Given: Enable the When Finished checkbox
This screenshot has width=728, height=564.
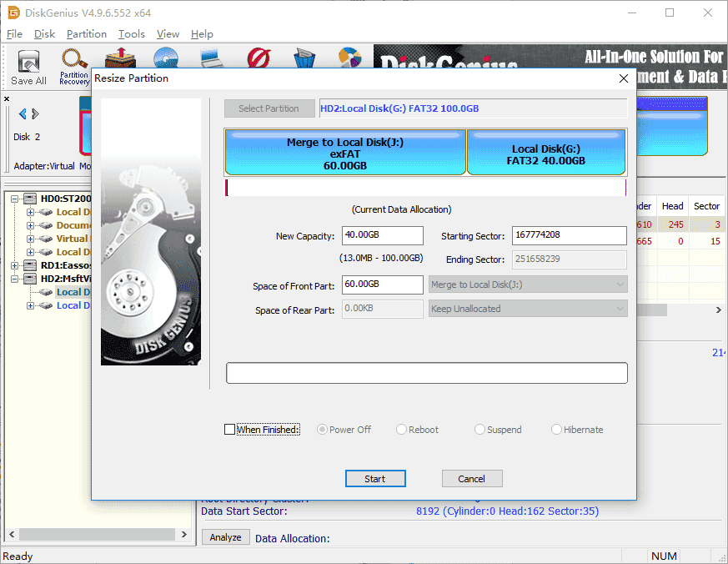Looking at the screenshot, I should pos(230,430).
